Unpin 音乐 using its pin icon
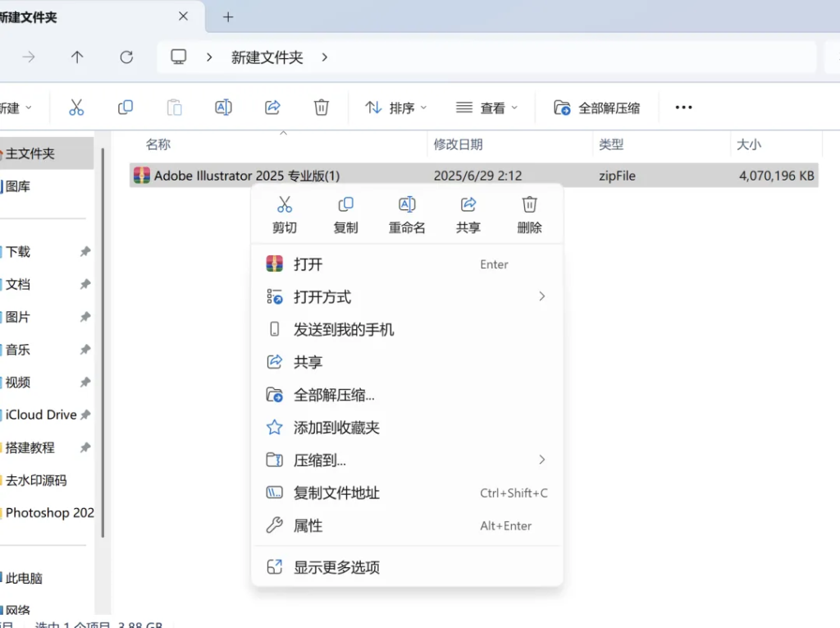 pos(85,350)
